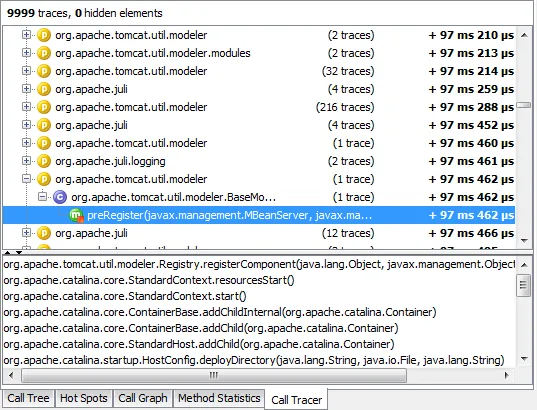Expand the org.apache.juli row with 12 traces

[26, 233]
